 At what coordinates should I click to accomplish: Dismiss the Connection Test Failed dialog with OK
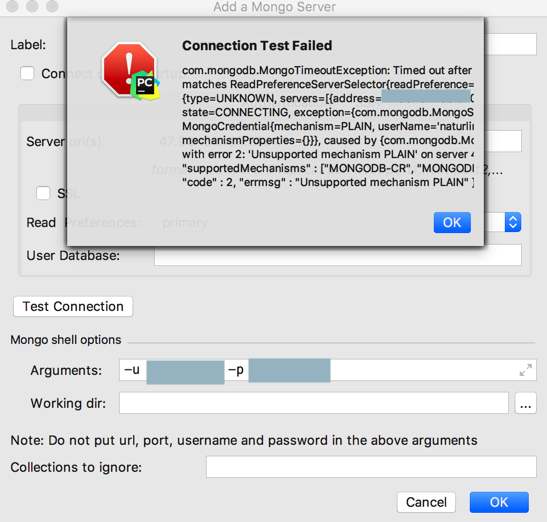tap(452, 222)
